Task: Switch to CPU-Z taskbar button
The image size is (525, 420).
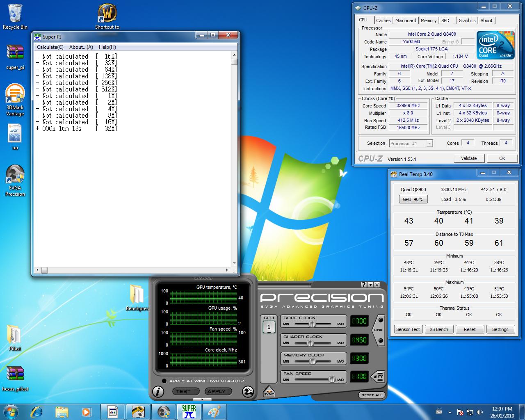Action: pos(112,412)
